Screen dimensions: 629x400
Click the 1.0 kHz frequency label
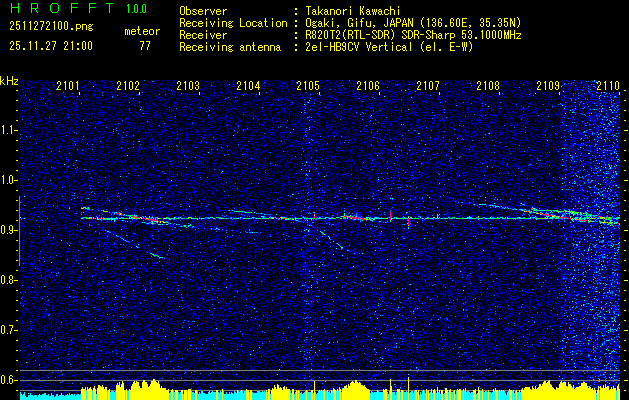7,180
